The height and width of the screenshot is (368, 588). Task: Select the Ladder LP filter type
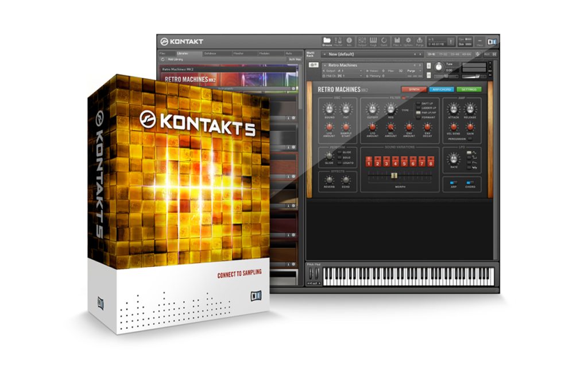(419, 108)
